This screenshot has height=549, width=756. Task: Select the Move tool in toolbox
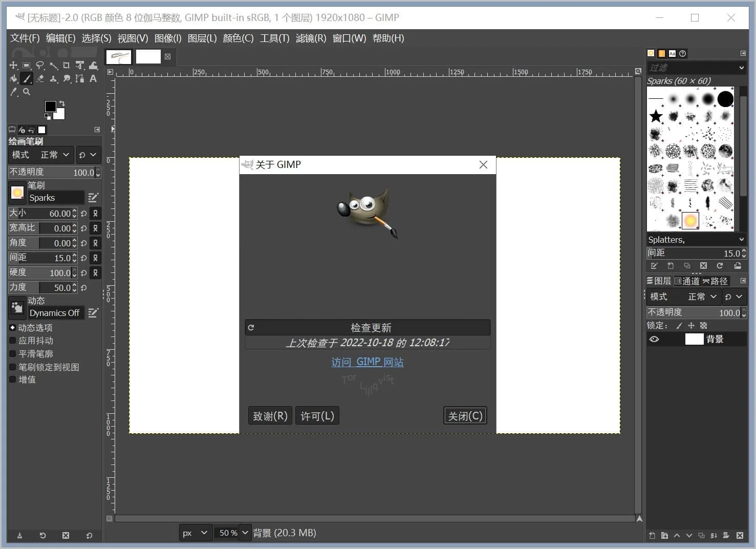[x=13, y=66]
